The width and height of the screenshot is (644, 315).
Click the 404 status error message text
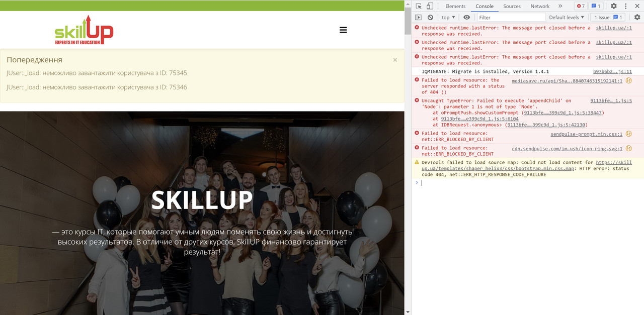[x=463, y=86]
